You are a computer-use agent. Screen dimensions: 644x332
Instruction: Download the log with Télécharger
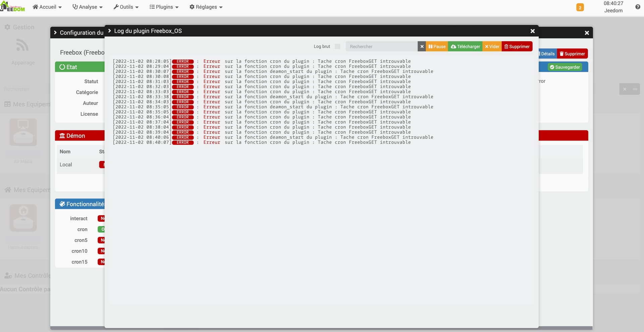click(x=465, y=47)
